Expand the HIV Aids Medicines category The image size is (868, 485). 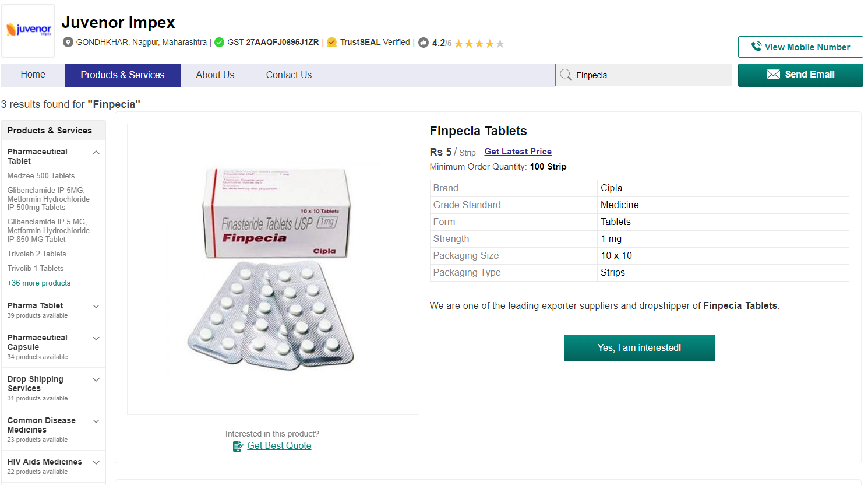pyautogui.click(x=96, y=463)
